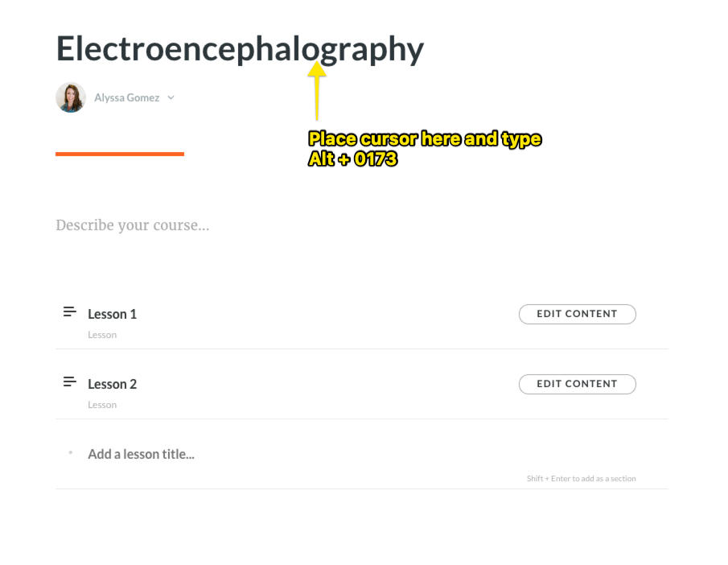The image size is (728, 565).
Task: Click Alyssa Gomez's avatar photo
Action: click(x=71, y=97)
